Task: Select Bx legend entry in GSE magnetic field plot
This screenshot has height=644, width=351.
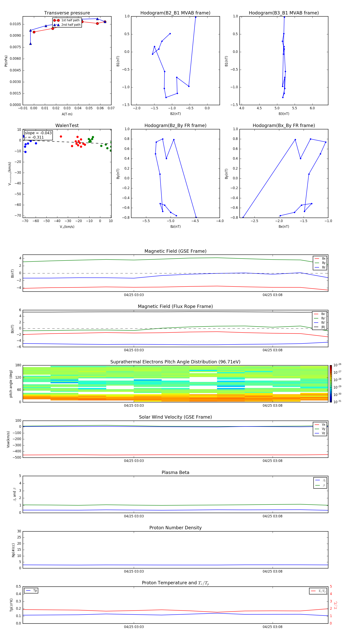Action: [320, 259]
